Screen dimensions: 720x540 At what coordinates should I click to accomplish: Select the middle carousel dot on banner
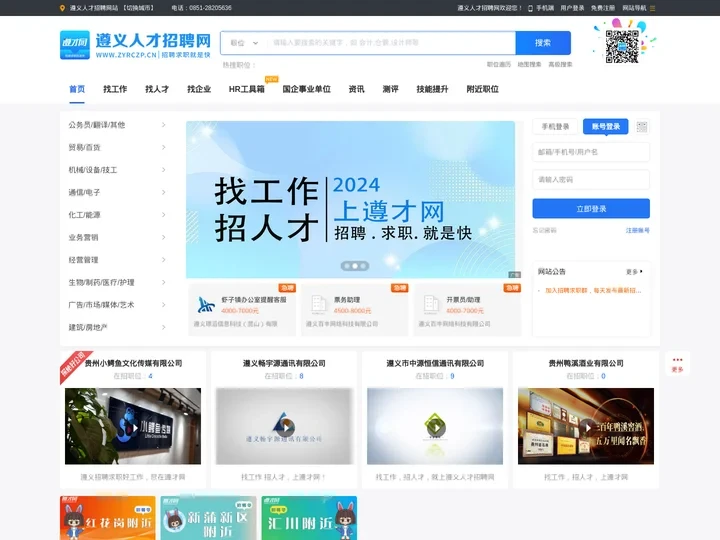click(355, 266)
